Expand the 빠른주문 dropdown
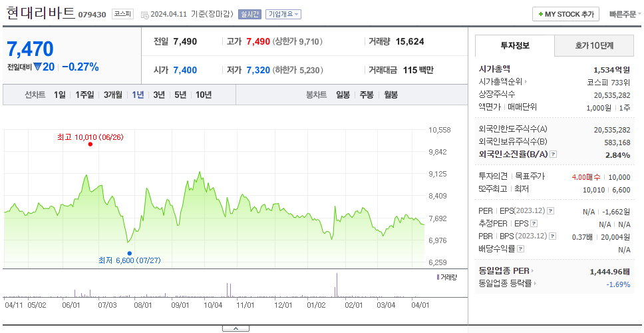Image resolution: width=644 pixels, height=333 pixels. (625, 14)
